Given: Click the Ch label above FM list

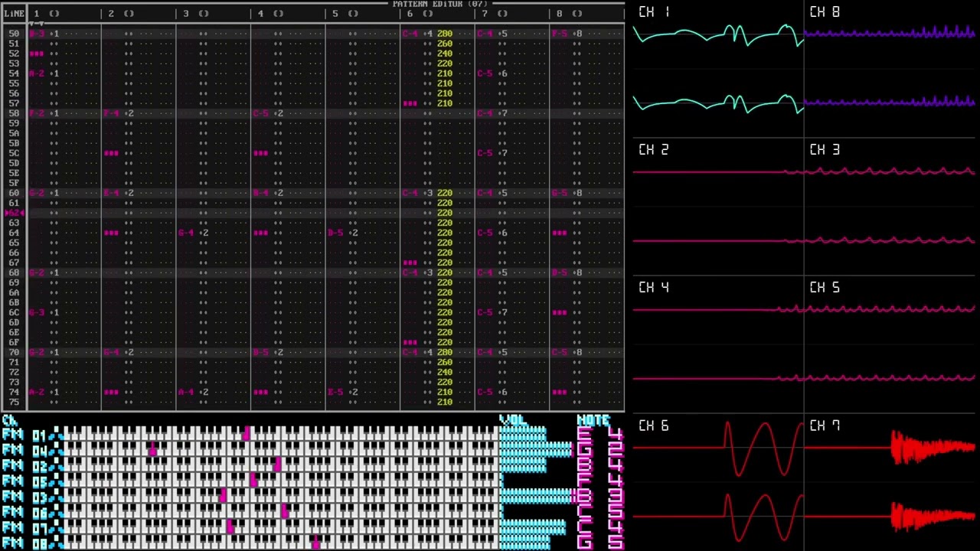Looking at the screenshot, I should point(10,420).
